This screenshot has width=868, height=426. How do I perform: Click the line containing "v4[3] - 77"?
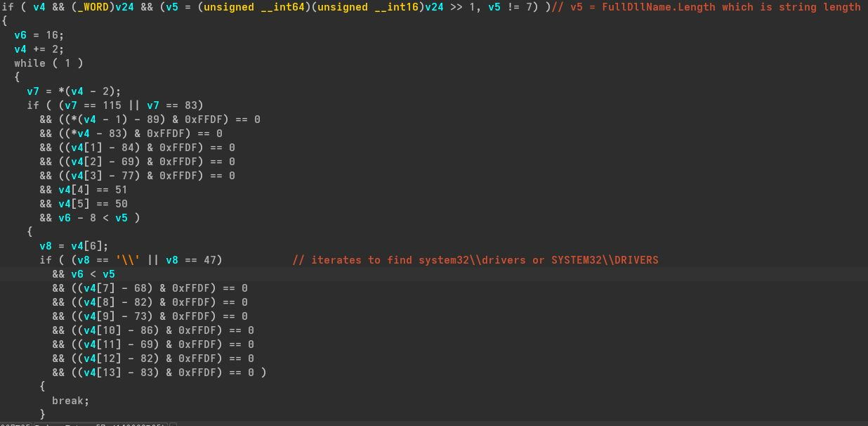tap(137, 176)
